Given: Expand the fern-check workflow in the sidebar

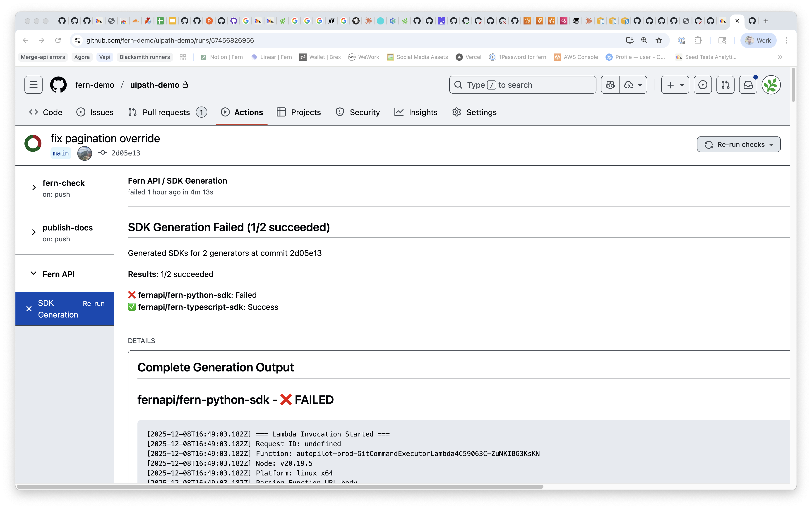Looking at the screenshot, I should click(34, 187).
